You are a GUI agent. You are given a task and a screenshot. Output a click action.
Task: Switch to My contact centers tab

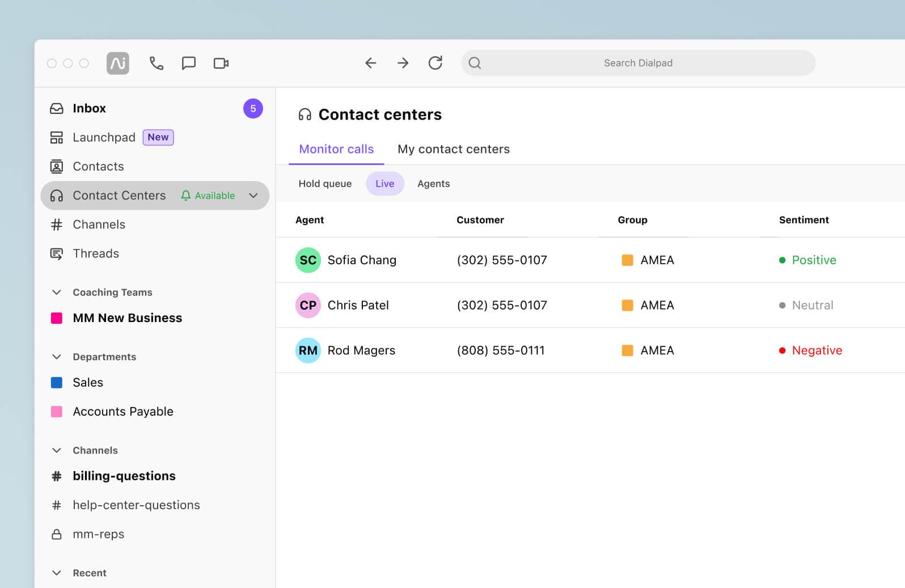[x=454, y=149]
